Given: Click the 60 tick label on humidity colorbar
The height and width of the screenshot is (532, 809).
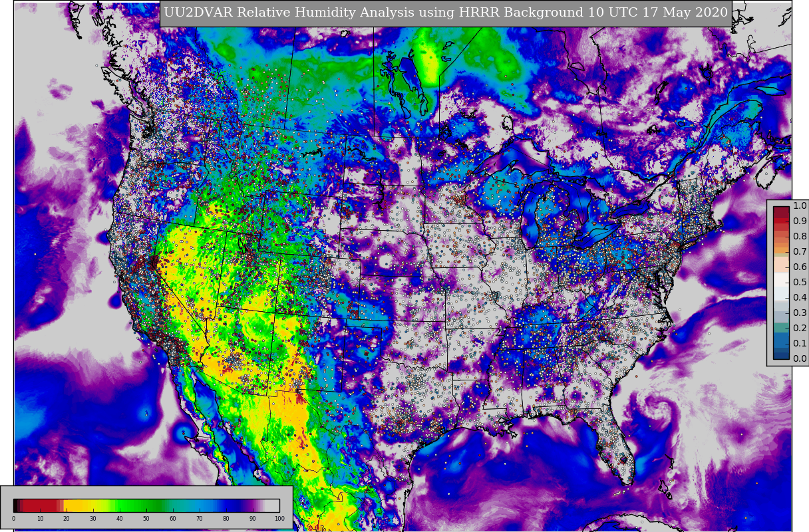Looking at the screenshot, I should (x=173, y=519).
